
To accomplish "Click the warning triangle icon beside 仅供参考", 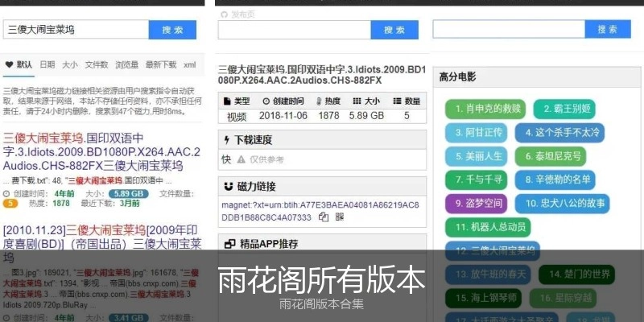I will click(241, 159).
